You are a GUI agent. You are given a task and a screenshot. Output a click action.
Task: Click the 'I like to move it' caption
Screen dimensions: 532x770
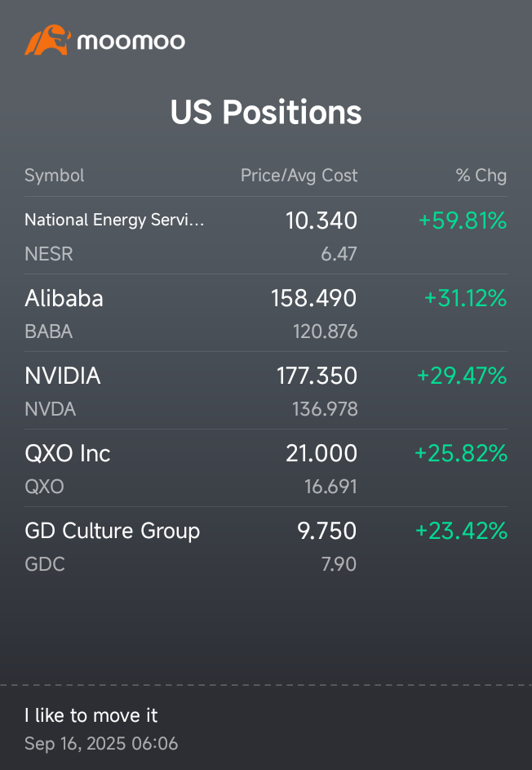[x=91, y=715]
